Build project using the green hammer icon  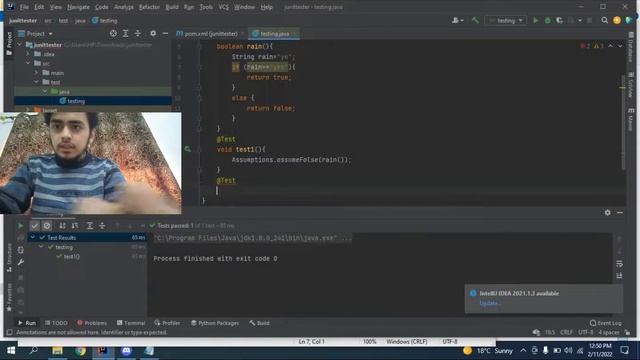click(x=475, y=20)
